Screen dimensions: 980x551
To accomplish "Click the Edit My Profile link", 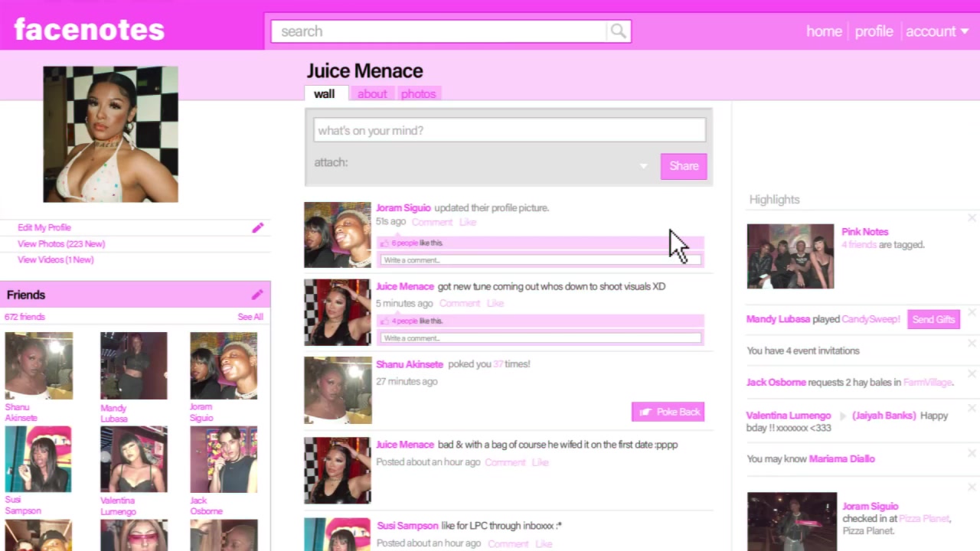I will (x=44, y=227).
